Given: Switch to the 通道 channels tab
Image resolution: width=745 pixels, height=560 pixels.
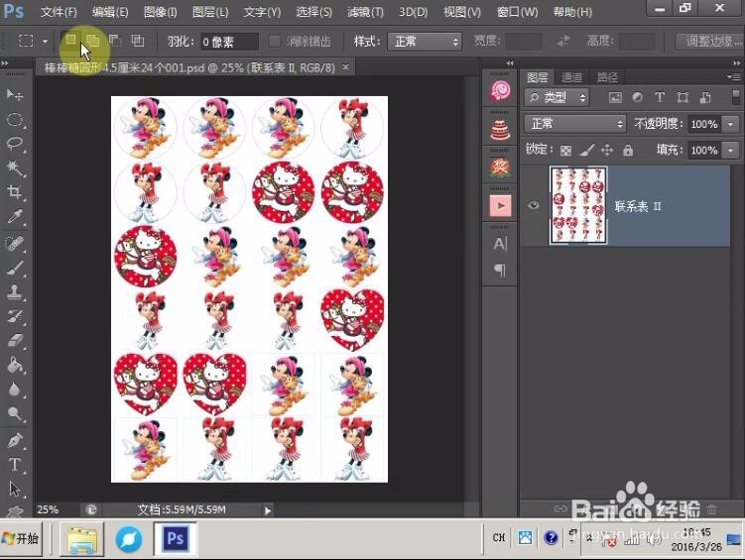Looking at the screenshot, I should click(x=571, y=77).
